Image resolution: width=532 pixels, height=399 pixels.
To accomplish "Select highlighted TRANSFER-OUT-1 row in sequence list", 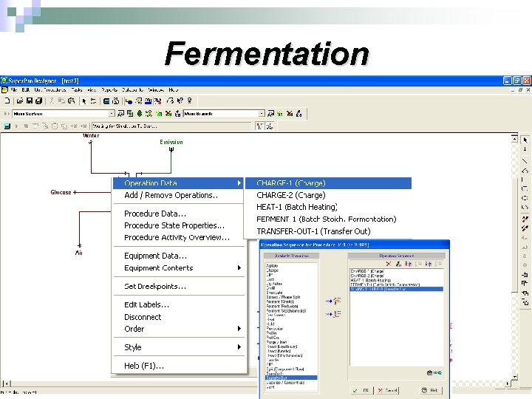I will click(x=396, y=289).
